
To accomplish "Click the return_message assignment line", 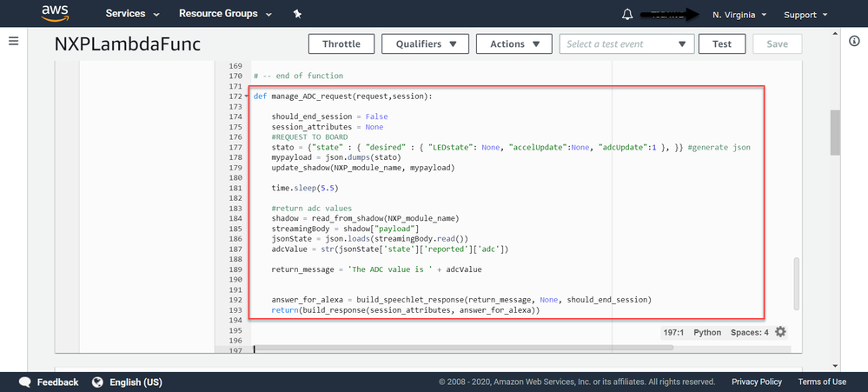I will click(x=376, y=269).
